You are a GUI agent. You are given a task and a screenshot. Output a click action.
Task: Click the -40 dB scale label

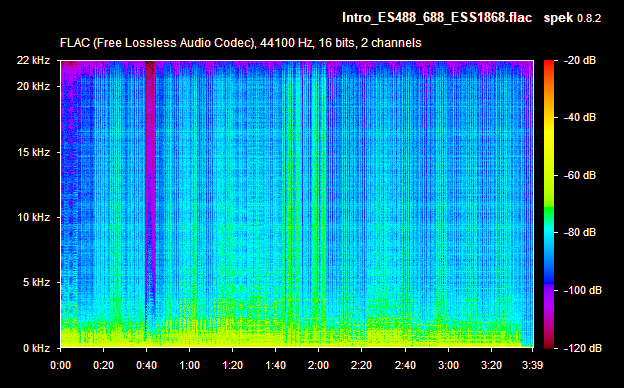point(580,117)
